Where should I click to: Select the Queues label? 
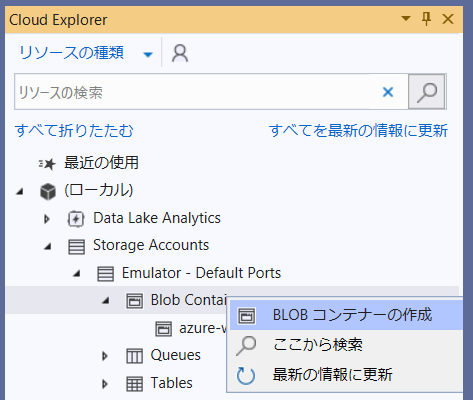pyautogui.click(x=175, y=355)
